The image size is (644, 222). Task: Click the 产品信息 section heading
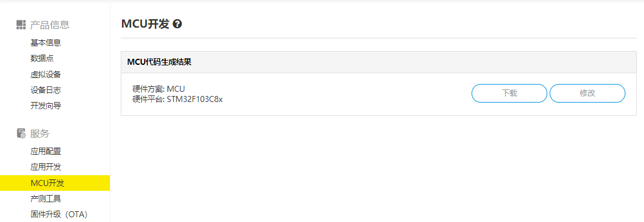tap(50, 25)
